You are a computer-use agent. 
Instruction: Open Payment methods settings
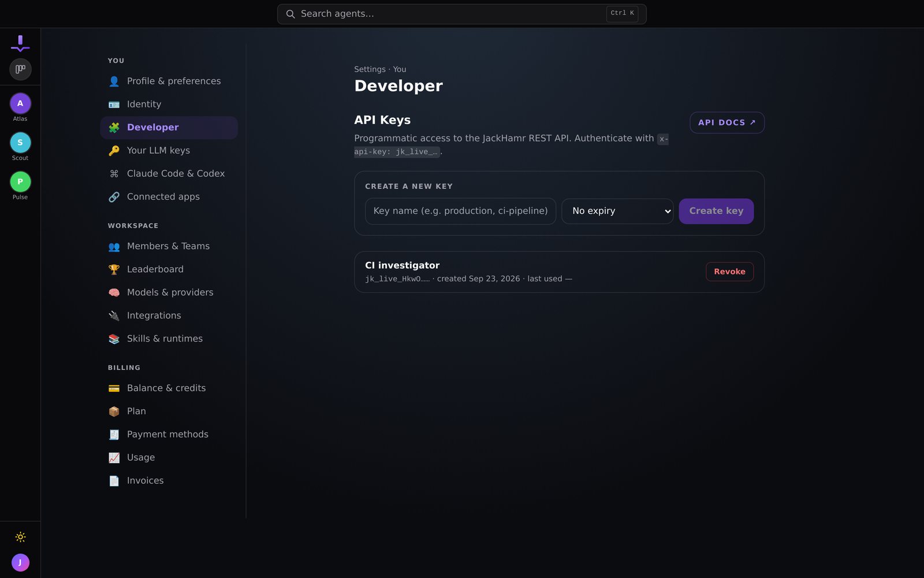(169, 435)
